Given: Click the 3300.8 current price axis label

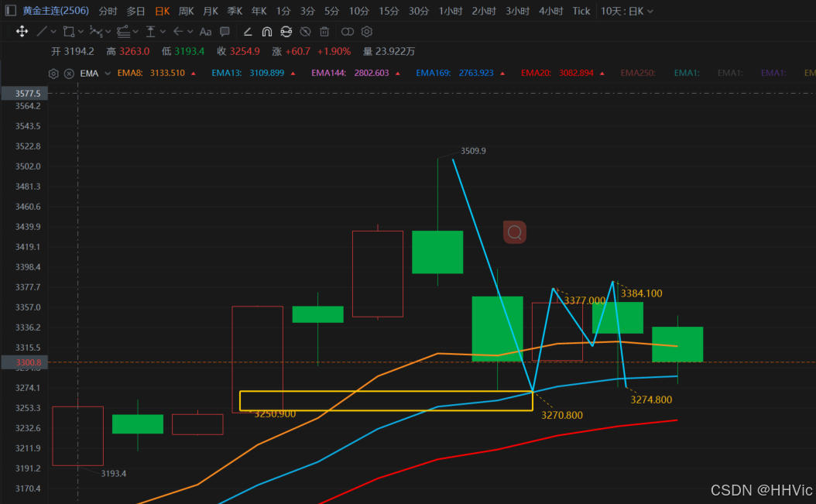Looking at the screenshot, I should [25, 362].
